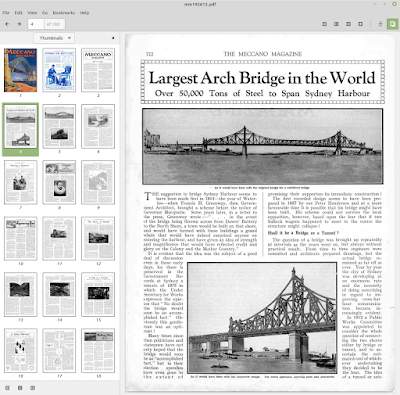Click the fourth view-mode icon before the separator

(x=360, y=24)
